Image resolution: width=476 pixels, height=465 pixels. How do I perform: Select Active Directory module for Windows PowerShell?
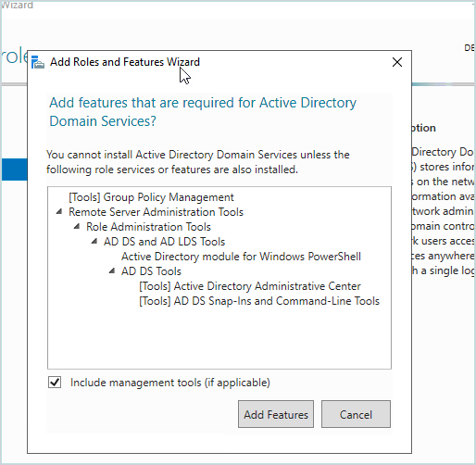pyautogui.click(x=241, y=257)
